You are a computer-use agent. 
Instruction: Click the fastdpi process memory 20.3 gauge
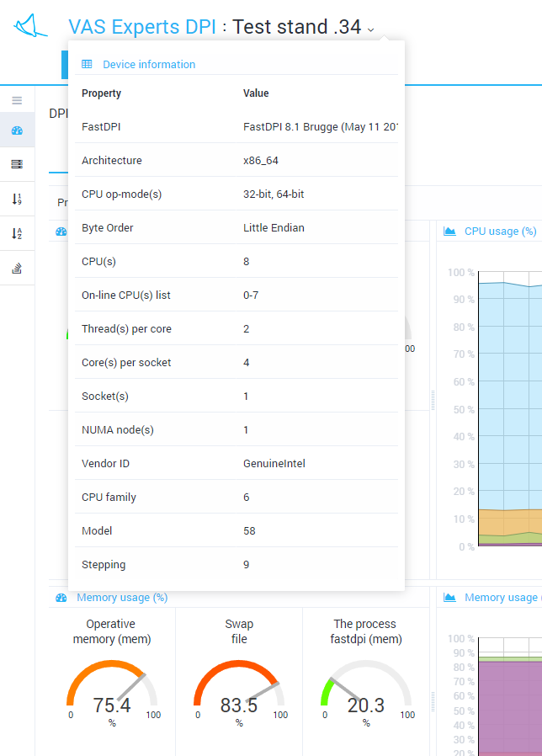coord(365,692)
